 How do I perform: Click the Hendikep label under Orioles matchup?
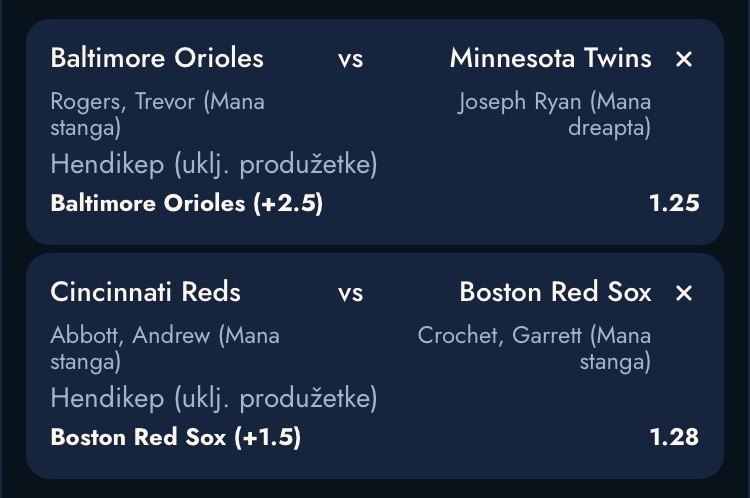[x=214, y=164]
